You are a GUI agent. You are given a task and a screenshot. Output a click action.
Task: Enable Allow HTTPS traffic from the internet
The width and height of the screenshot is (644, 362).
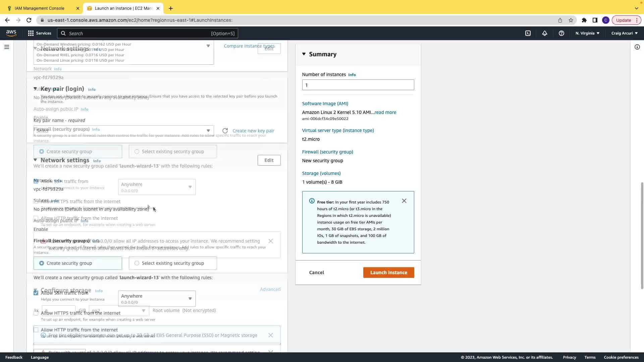tap(36, 313)
